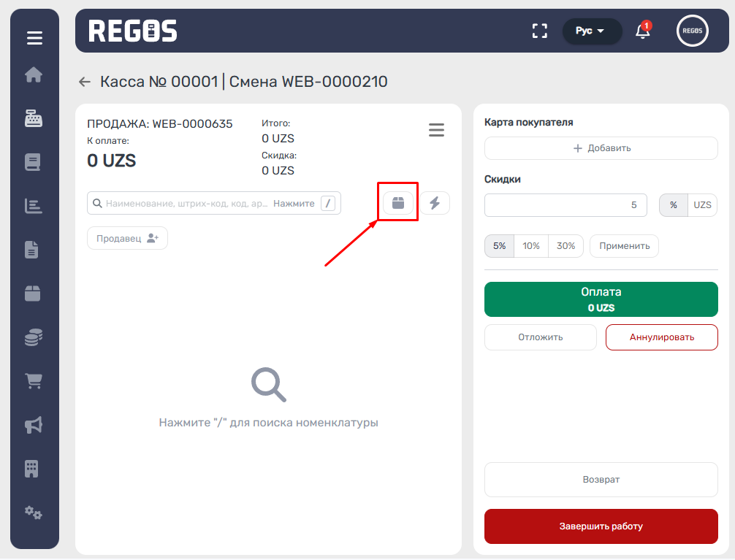Viewport: 735px width, 560px height.
Task: Switch discount type to percent
Action: [673, 205]
